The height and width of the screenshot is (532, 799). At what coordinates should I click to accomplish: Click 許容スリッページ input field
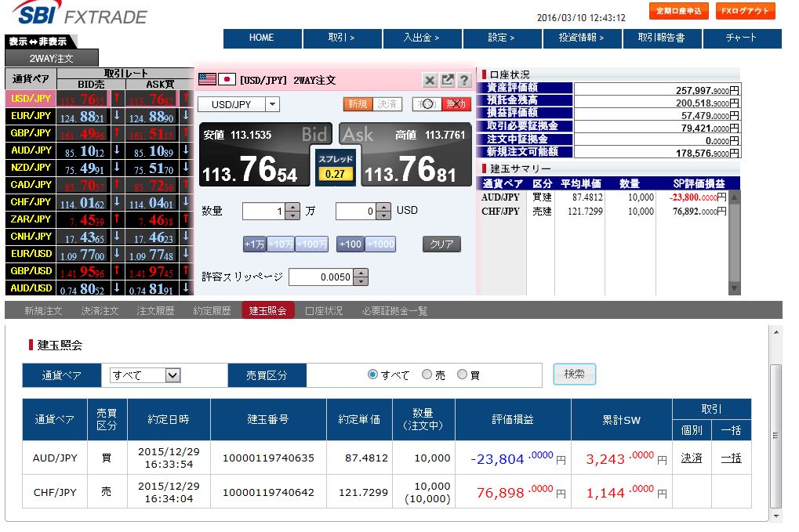coord(321,277)
